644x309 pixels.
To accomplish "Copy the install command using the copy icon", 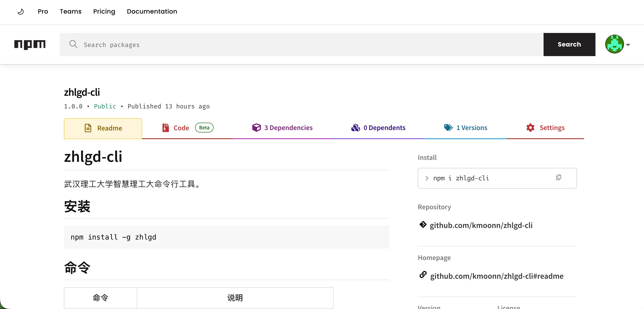I will click(558, 177).
